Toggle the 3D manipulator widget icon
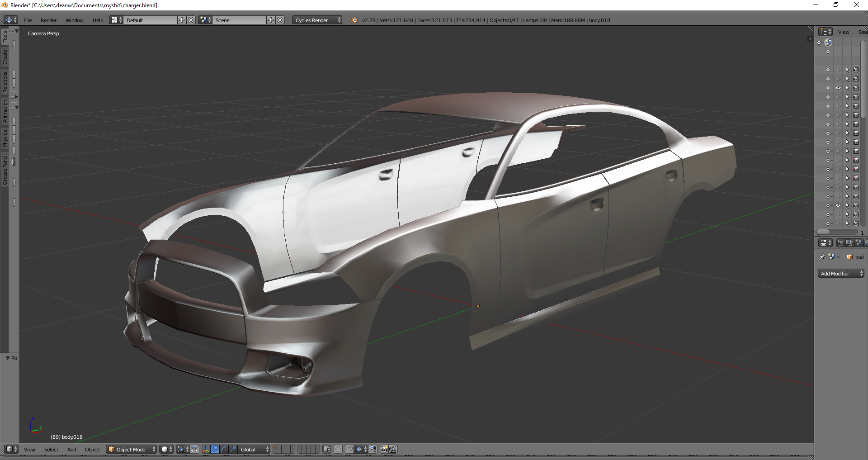This screenshot has height=460, width=868. (x=206, y=449)
